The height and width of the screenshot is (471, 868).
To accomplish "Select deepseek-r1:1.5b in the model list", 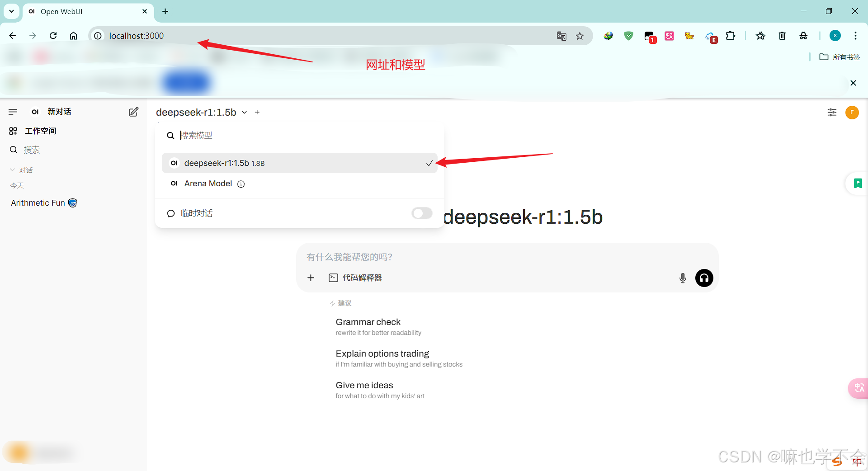I will point(300,163).
